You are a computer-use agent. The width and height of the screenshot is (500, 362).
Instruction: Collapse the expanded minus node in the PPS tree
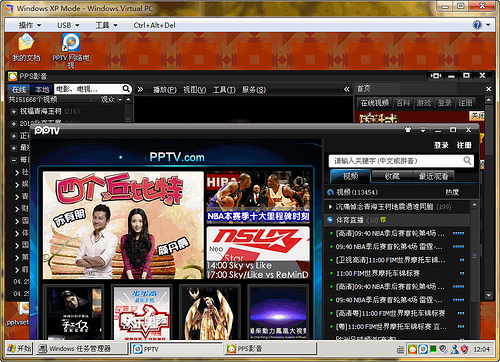pyautogui.click(x=14, y=160)
